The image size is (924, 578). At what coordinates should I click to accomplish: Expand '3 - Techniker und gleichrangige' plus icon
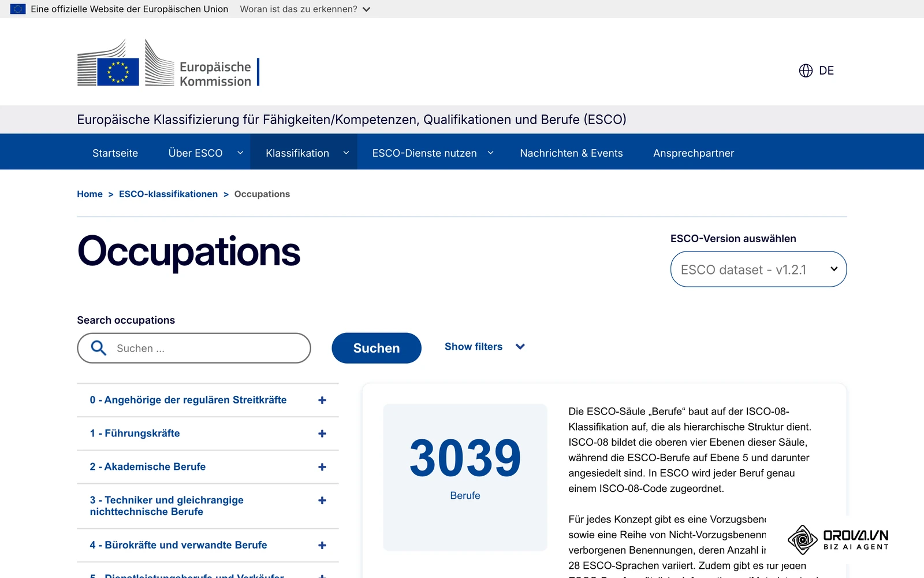322,501
